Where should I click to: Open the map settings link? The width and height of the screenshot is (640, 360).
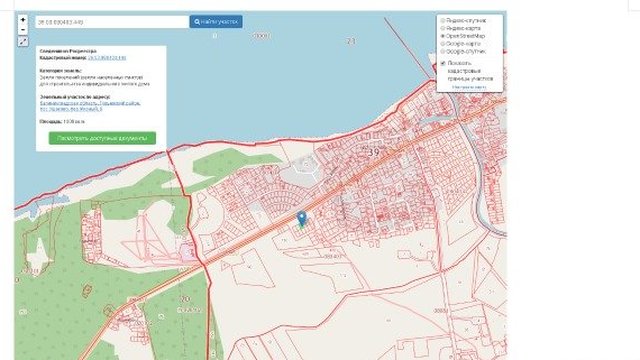[x=469, y=87]
